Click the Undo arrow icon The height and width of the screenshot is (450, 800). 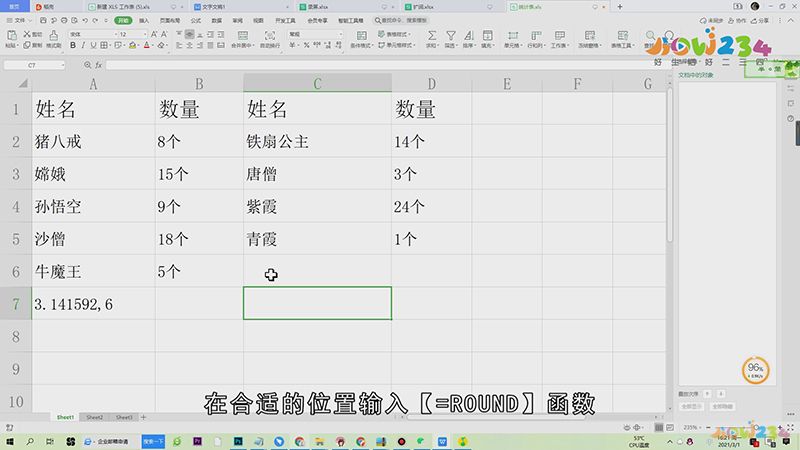click(x=85, y=20)
